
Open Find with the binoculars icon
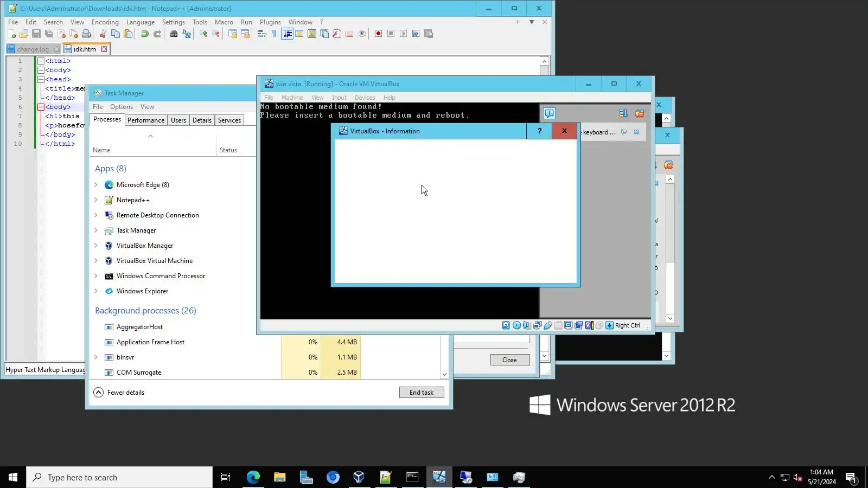174,34
